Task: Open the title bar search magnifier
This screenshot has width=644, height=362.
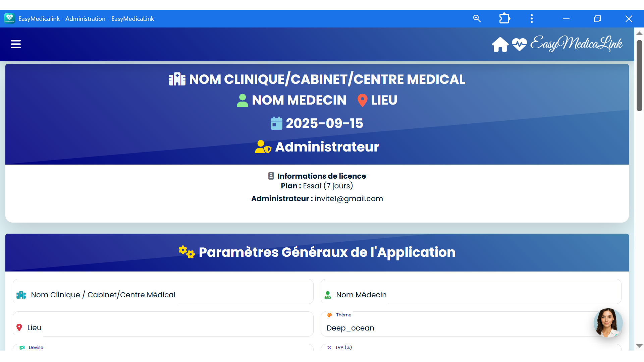Action: [x=477, y=19]
